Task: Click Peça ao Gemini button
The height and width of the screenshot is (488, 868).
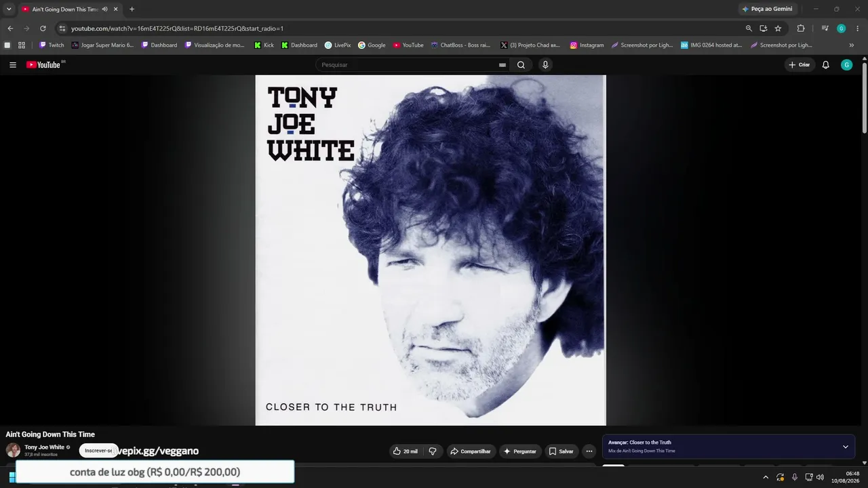Action: pos(767,9)
